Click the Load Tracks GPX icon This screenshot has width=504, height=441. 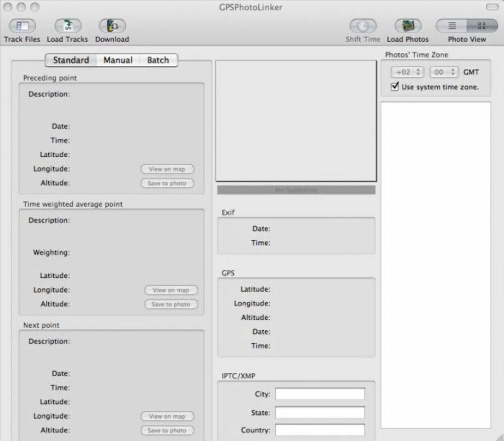click(68, 26)
